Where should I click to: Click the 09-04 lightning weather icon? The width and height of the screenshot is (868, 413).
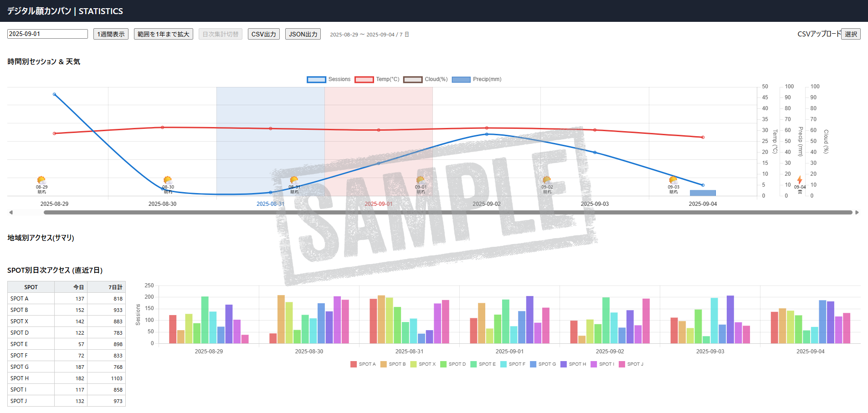pyautogui.click(x=799, y=180)
